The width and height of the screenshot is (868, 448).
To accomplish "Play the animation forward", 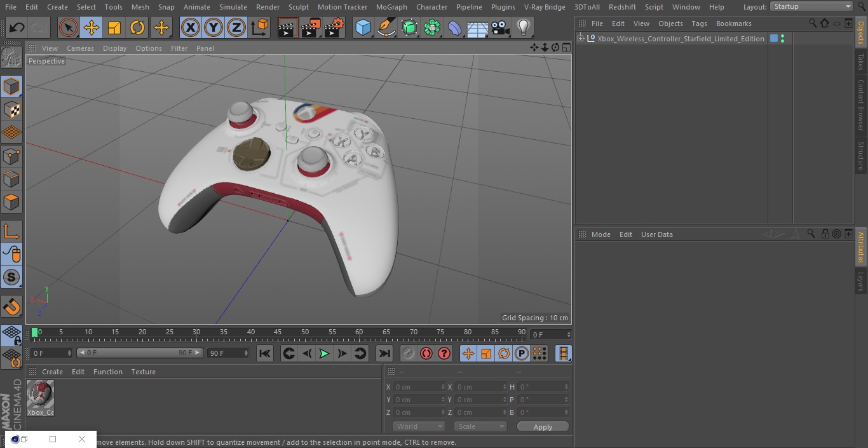I will click(324, 353).
